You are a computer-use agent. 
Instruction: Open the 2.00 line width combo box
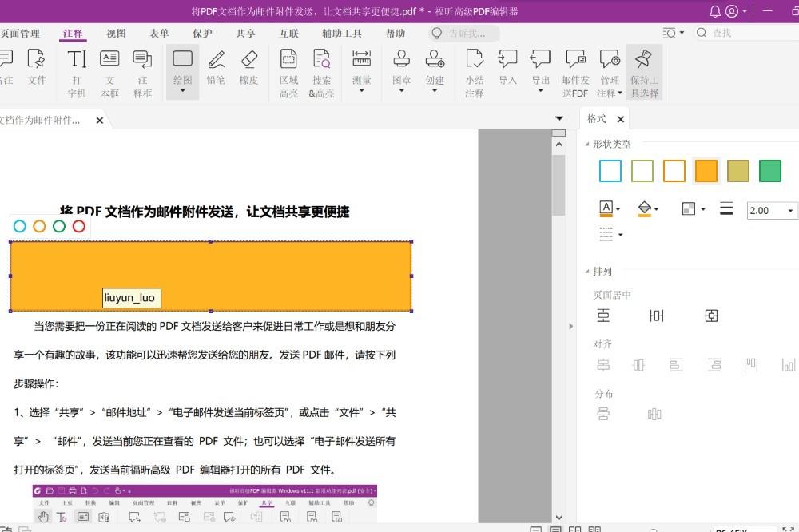pos(772,210)
